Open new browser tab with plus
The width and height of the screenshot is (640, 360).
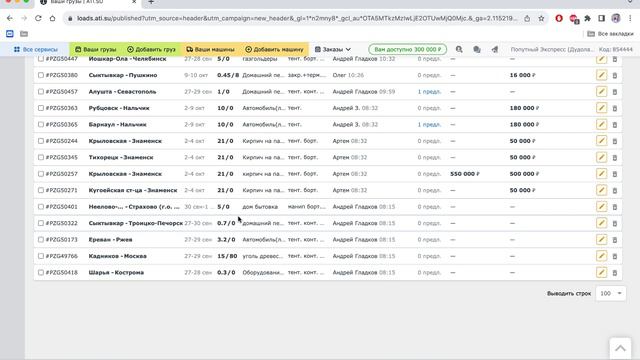point(151,2)
